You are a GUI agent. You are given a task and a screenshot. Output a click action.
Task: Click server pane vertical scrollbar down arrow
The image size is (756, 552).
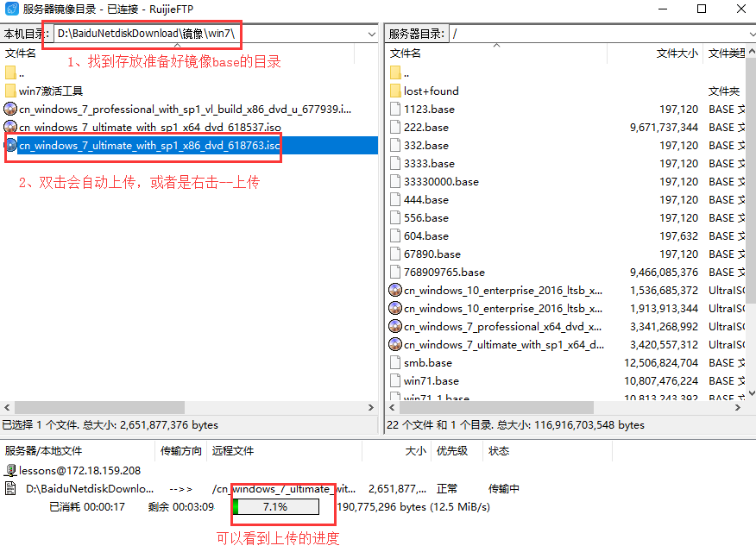click(x=751, y=393)
